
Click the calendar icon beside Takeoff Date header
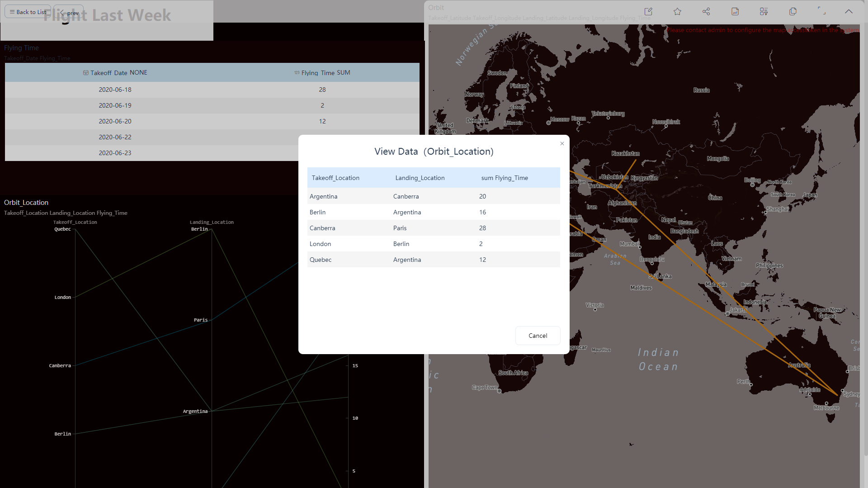(85, 72)
